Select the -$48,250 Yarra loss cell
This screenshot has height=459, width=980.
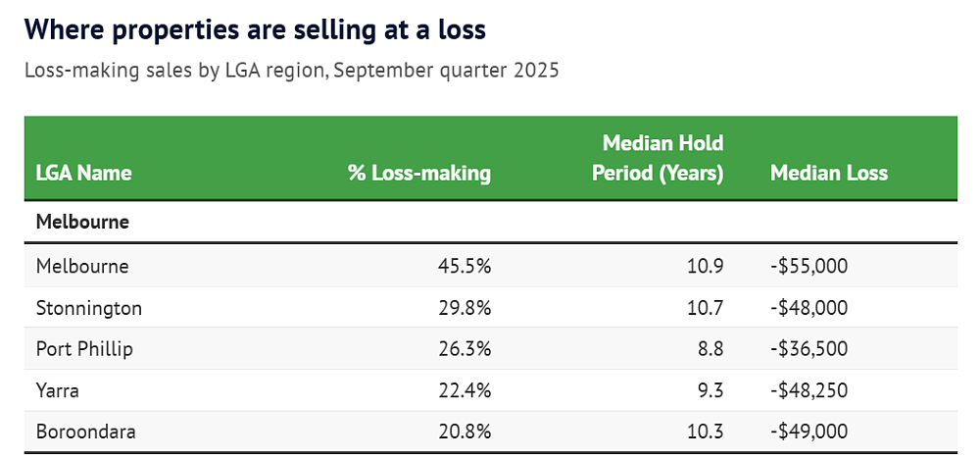pos(808,390)
